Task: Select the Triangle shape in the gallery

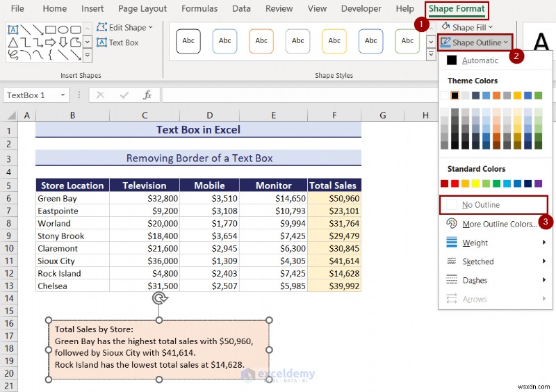Action: [x=13, y=42]
